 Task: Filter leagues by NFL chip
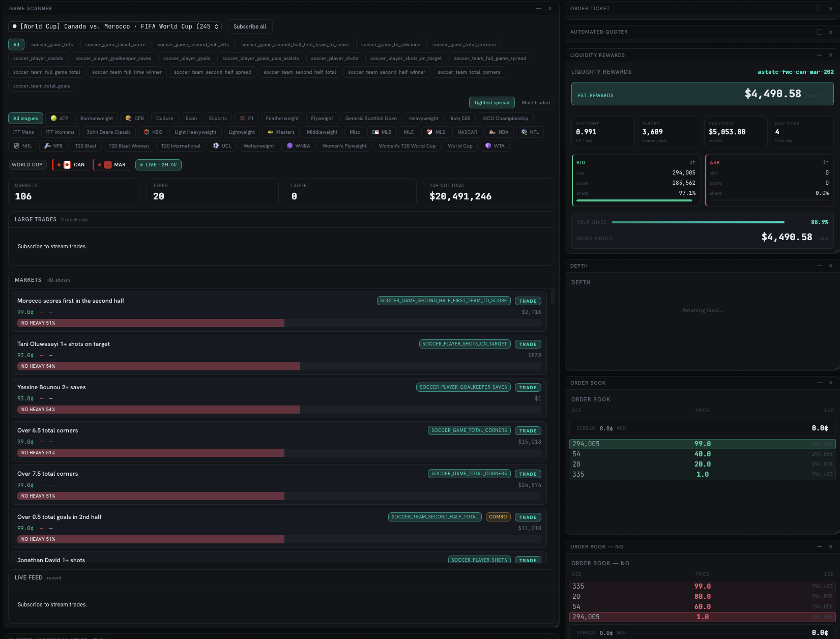pyautogui.click(x=530, y=132)
